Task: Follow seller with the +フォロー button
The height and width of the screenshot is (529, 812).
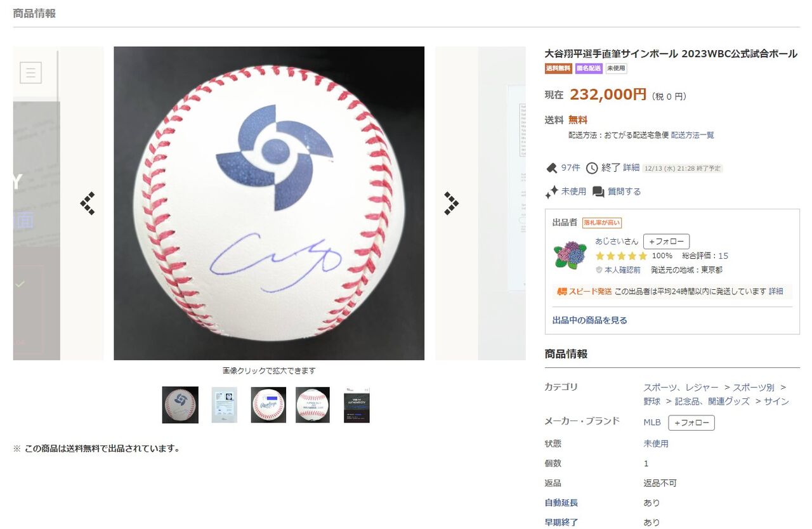Action: click(666, 242)
